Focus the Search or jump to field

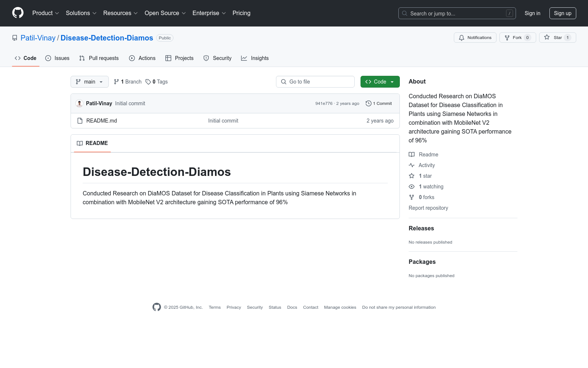tap(457, 13)
